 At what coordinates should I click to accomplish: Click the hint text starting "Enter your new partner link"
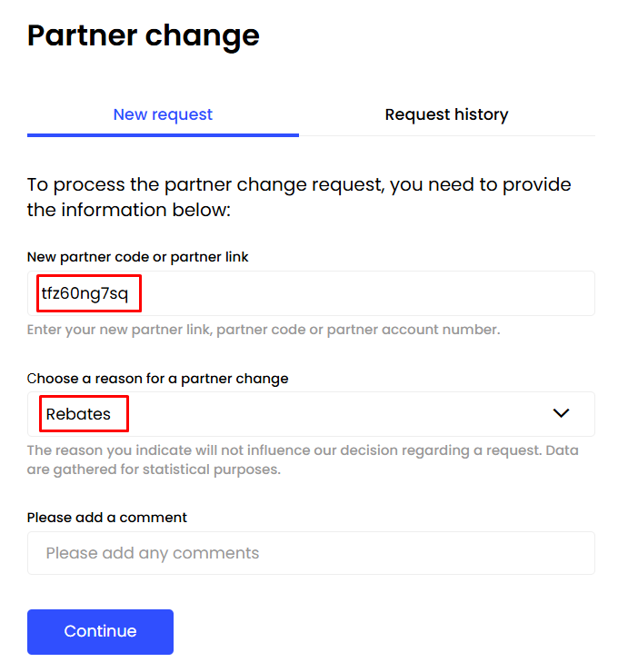pos(264,330)
